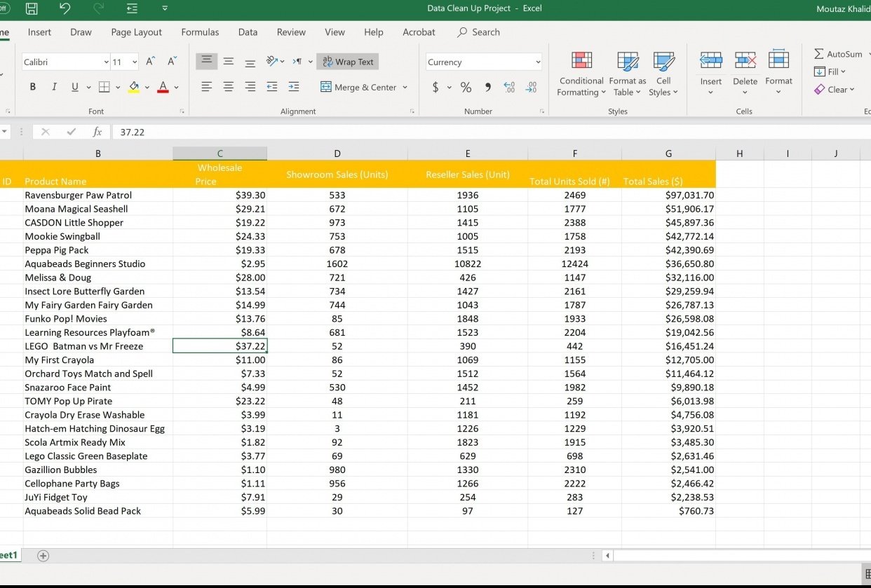Open the Currency number format dropdown
Image resolution: width=871 pixels, height=588 pixels.
(x=538, y=62)
